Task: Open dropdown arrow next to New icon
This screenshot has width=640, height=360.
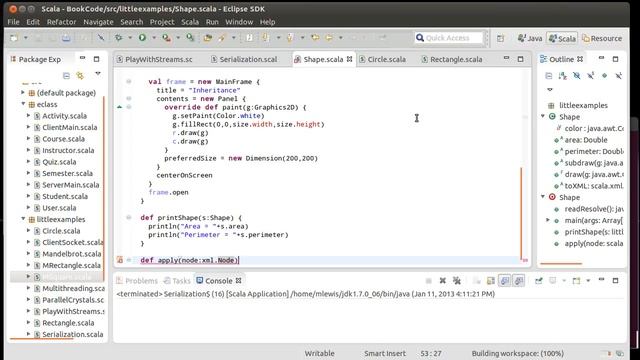Action: [25, 38]
